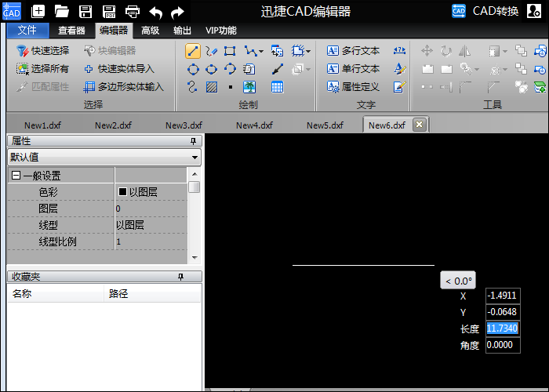The height and width of the screenshot is (392, 549).
Task: Click the 快速实体导入 button
Action: [x=119, y=69]
